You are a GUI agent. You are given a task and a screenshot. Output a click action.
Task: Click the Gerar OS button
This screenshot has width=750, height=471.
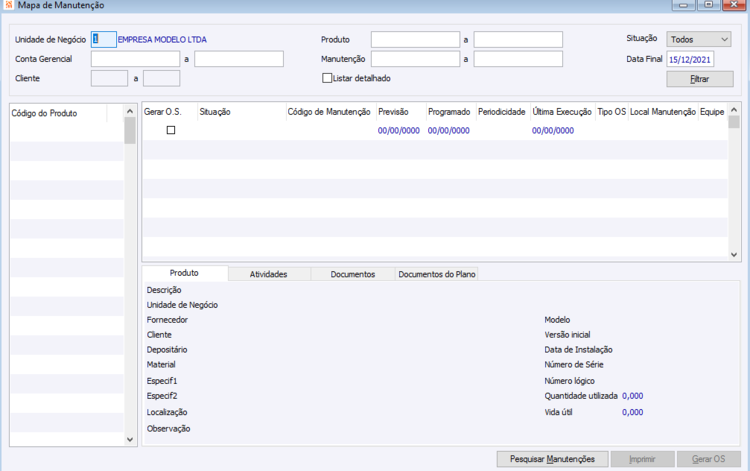point(708,459)
